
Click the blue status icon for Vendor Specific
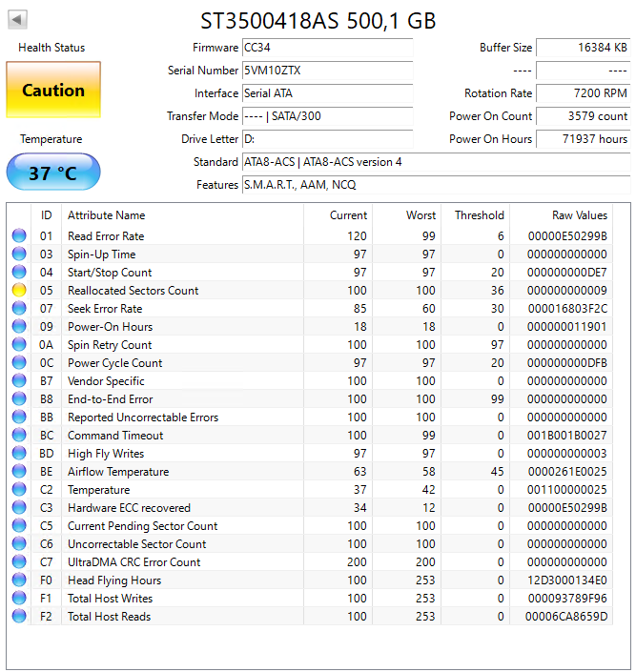click(x=19, y=380)
